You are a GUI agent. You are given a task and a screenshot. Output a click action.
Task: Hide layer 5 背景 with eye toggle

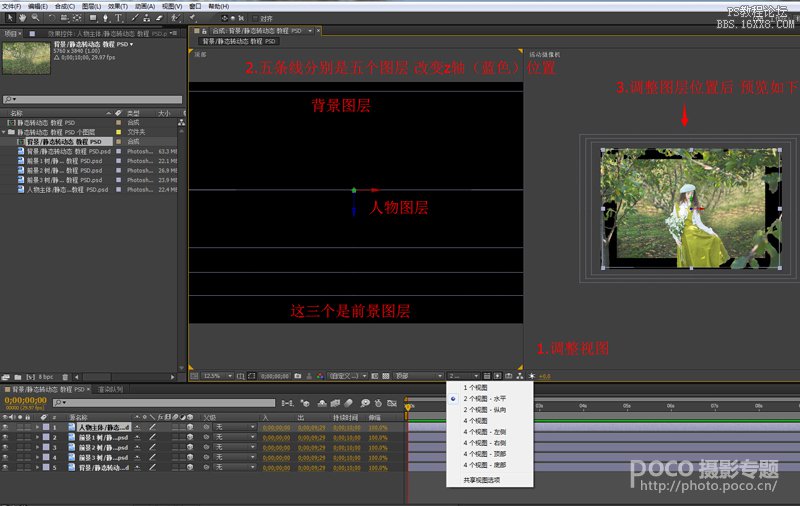click(5, 467)
